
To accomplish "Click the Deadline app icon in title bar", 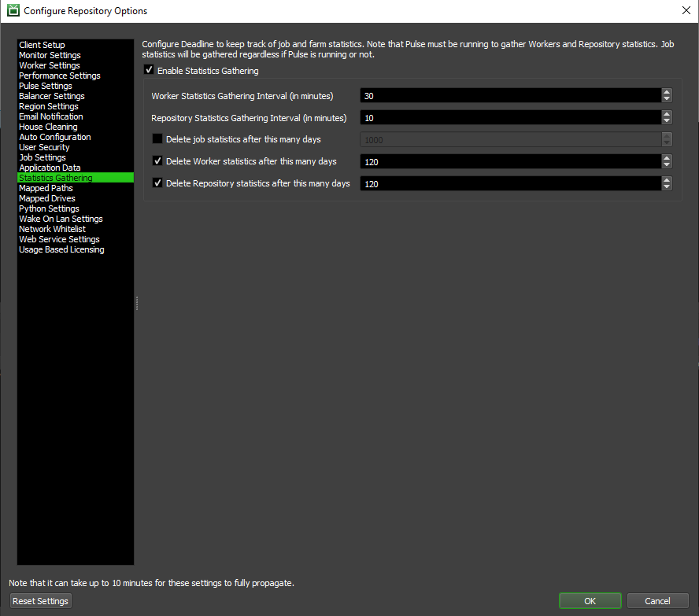I will tap(13, 10).
